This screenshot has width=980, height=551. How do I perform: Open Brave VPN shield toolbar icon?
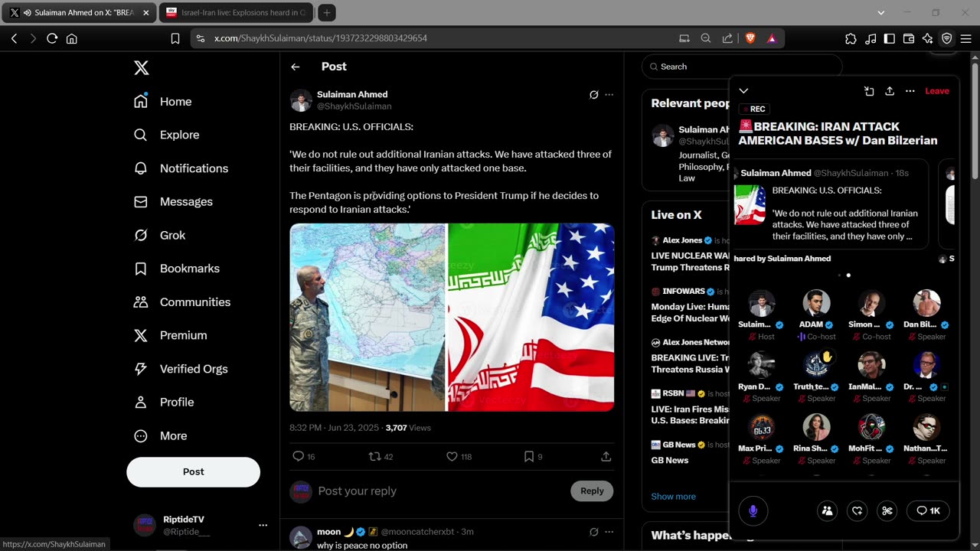[947, 38]
